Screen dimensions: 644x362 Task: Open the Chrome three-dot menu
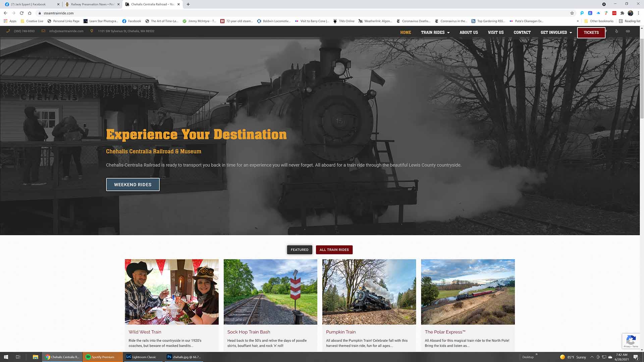coord(638,13)
